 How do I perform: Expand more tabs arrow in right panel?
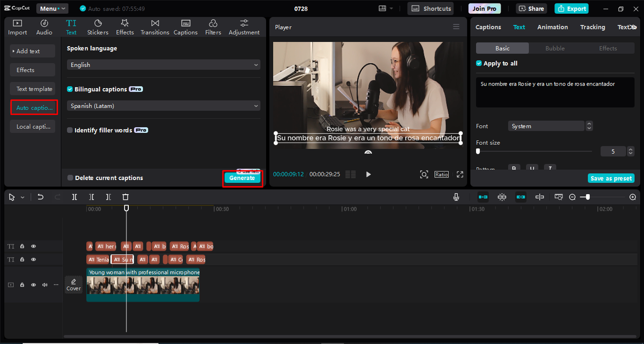point(633,27)
